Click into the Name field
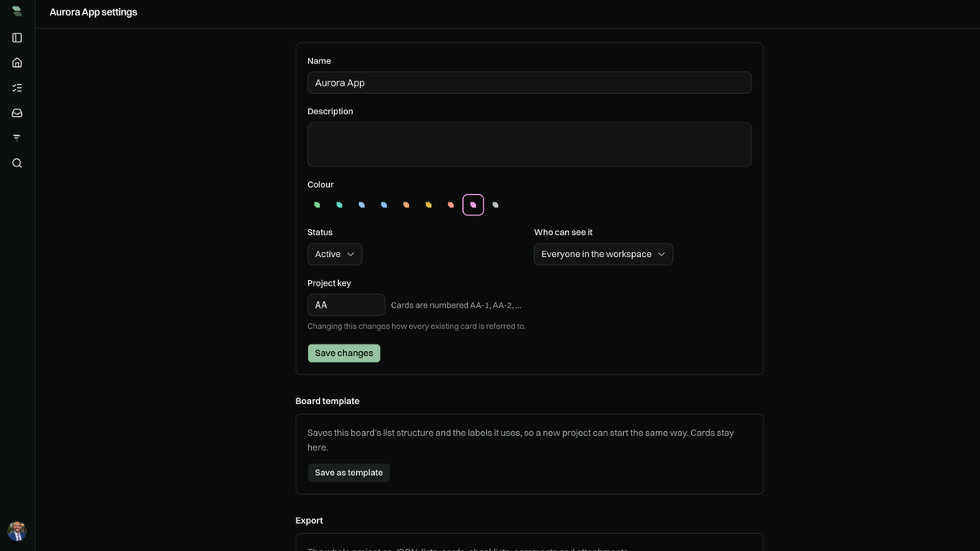The image size is (980, 551). pyautogui.click(x=529, y=82)
